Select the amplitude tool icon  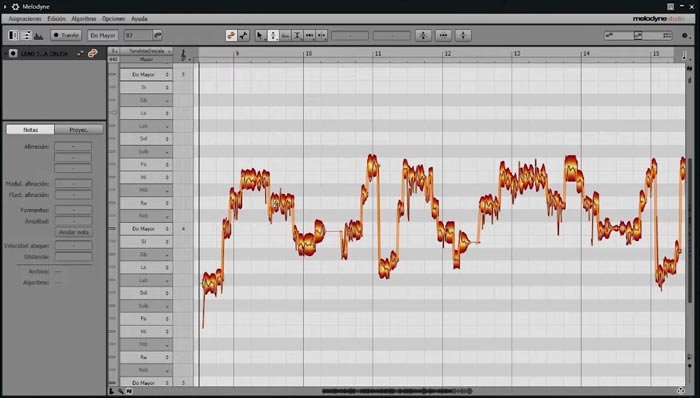point(297,35)
